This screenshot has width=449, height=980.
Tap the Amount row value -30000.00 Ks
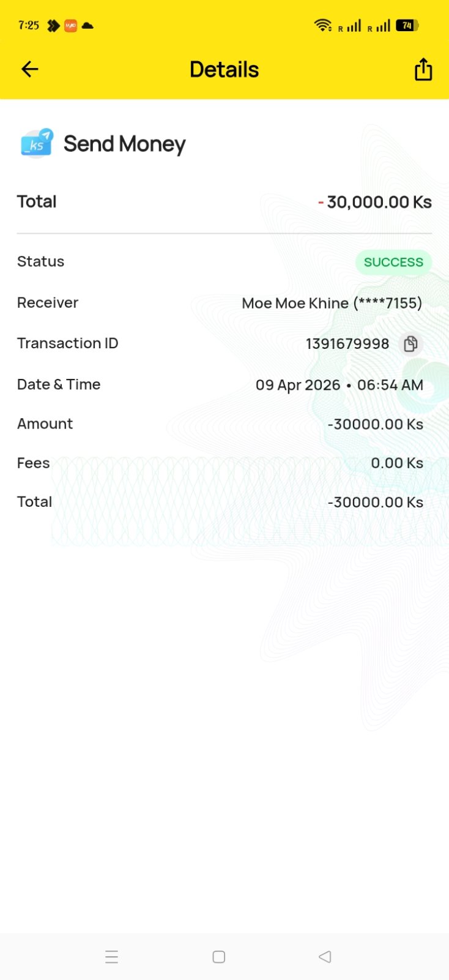(x=375, y=424)
